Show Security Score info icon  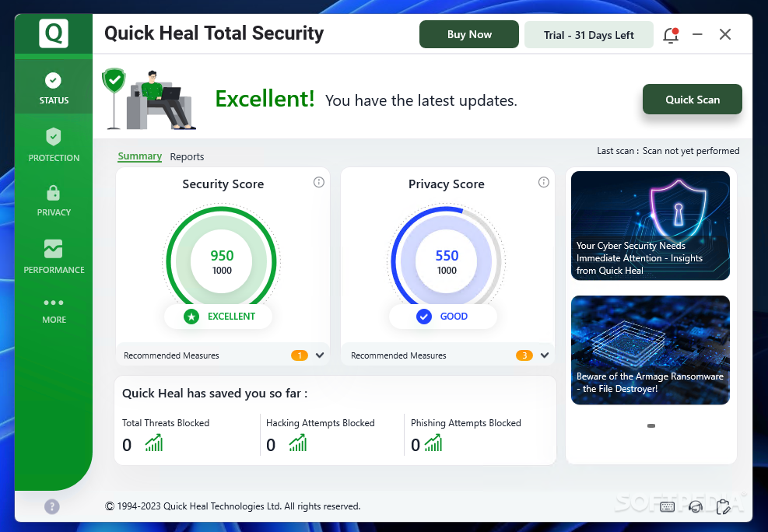tap(319, 182)
